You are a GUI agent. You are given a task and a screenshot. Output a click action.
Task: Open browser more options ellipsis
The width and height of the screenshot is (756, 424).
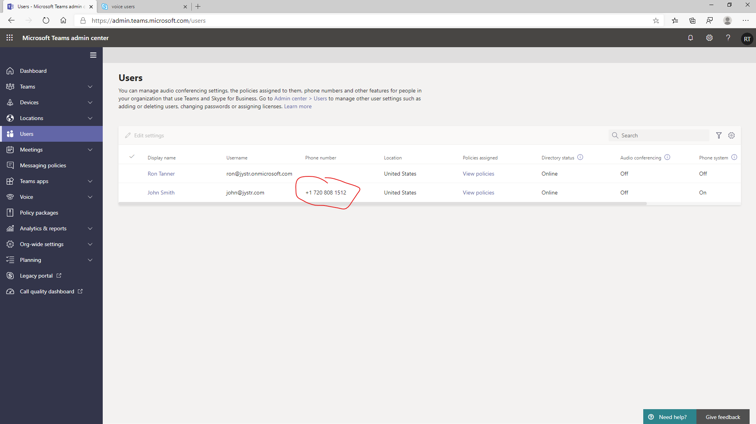coord(745,21)
